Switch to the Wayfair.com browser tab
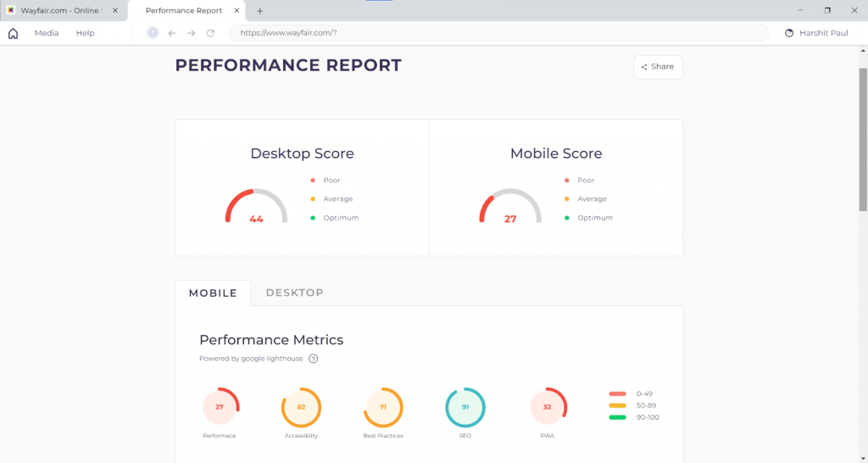 63,10
